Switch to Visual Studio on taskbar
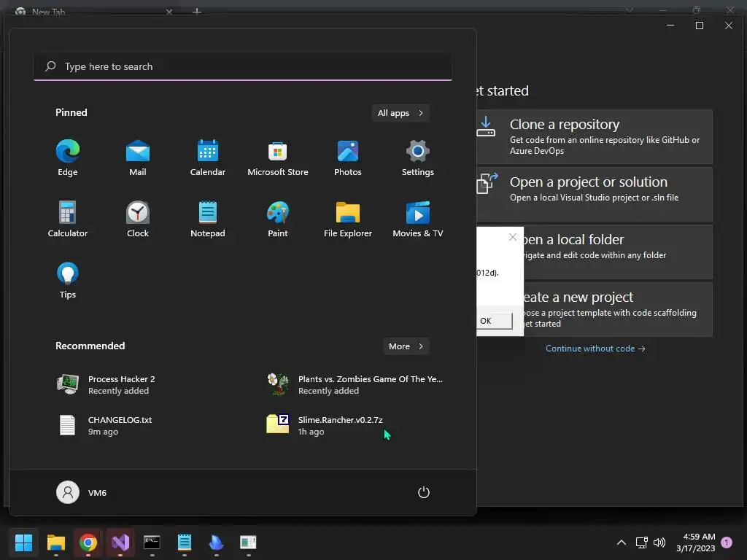The width and height of the screenshot is (747, 560). click(120, 542)
